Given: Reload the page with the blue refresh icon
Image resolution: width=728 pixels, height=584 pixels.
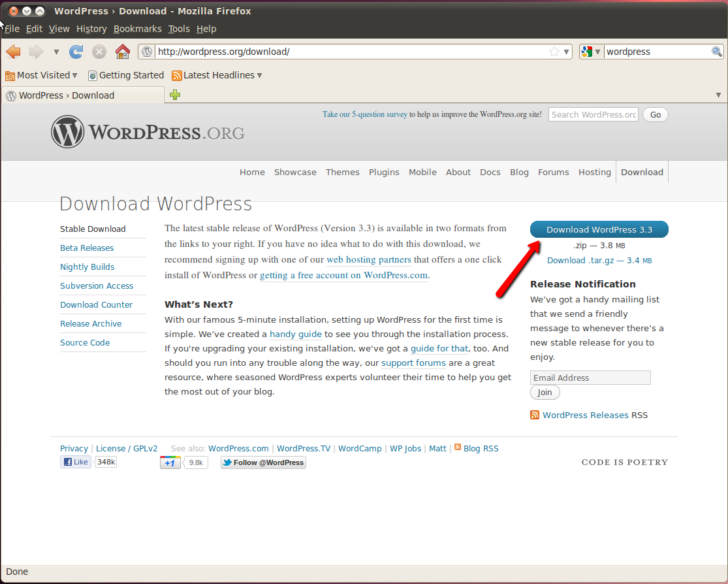Looking at the screenshot, I should pos(76,52).
